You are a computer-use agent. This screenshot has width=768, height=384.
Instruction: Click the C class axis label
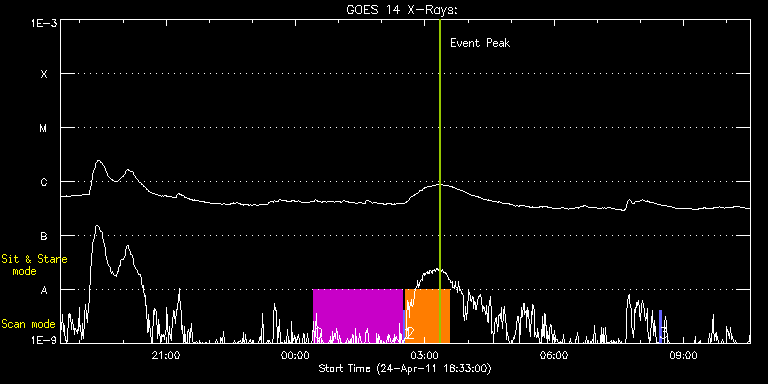44,182
